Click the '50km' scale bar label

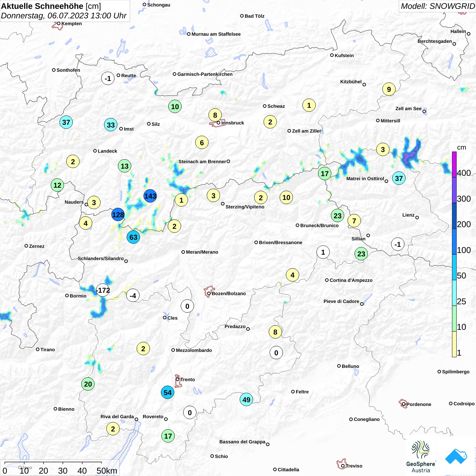[x=107, y=471]
